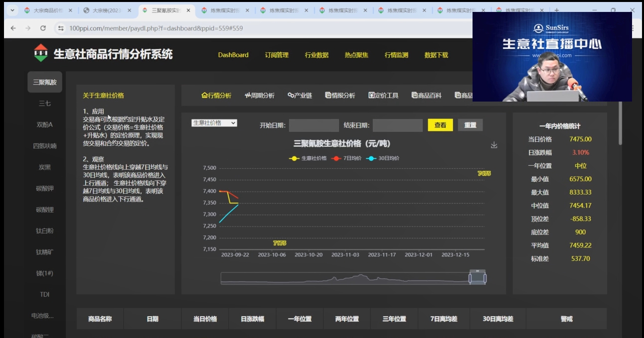Screen dimensions: 644x338
Task: Open 行业数据 in the top navigation
Action: (x=317, y=55)
